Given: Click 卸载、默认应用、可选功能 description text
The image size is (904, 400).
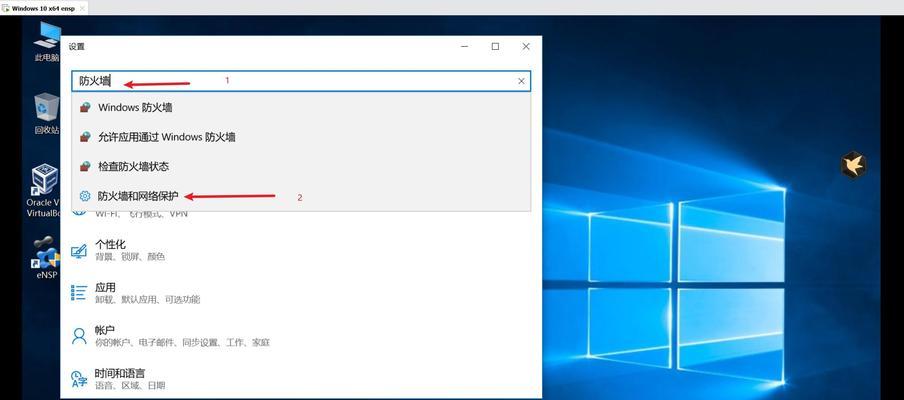Looking at the screenshot, I should click(x=148, y=300).
